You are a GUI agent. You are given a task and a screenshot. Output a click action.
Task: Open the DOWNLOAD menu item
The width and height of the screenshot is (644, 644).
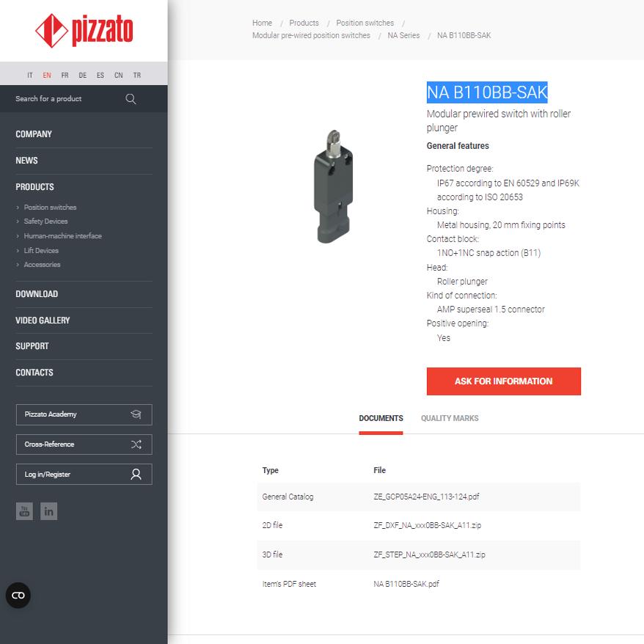37,294
